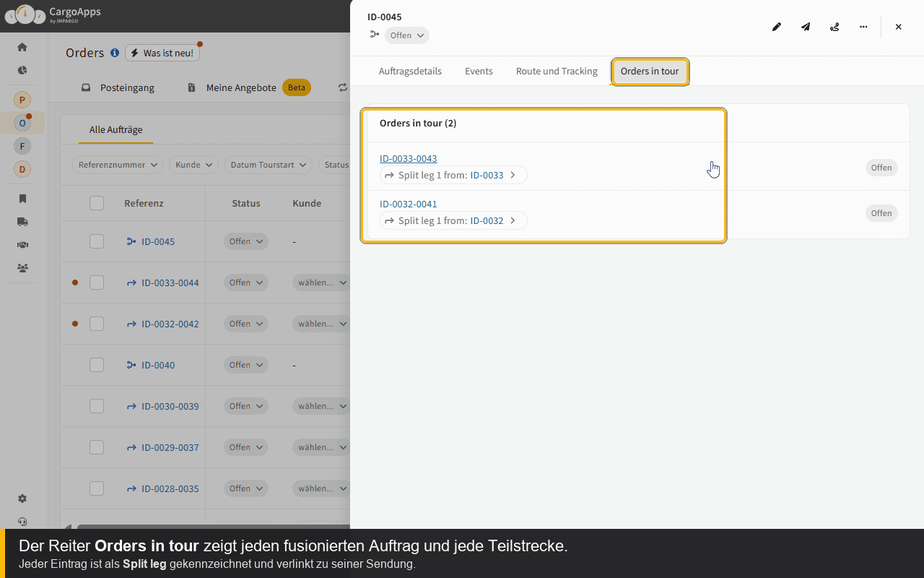Click the info icon next to Orders

[114, 53]
